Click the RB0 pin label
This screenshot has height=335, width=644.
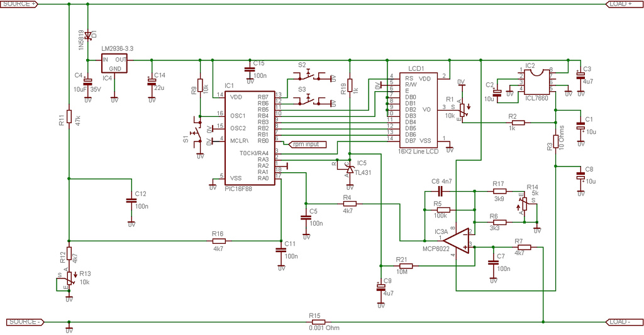click(x=264, y=140)
